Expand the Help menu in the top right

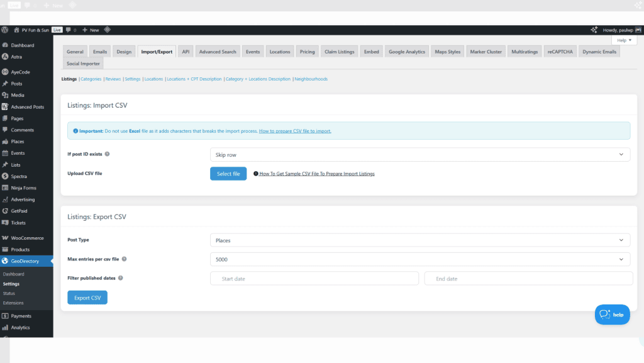[623, 39]
